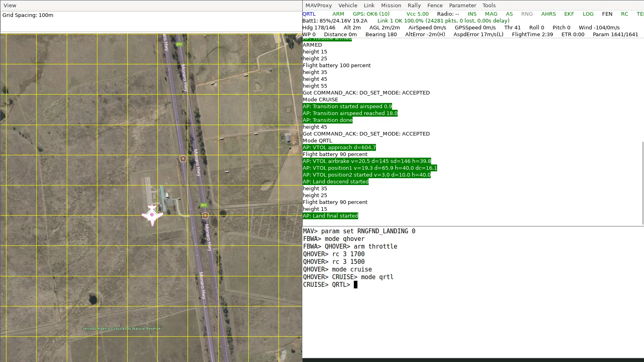This screenshot has width=644, height=362.
Task: Click the FlightTime 2:39 readout
Action: point(532,34)
